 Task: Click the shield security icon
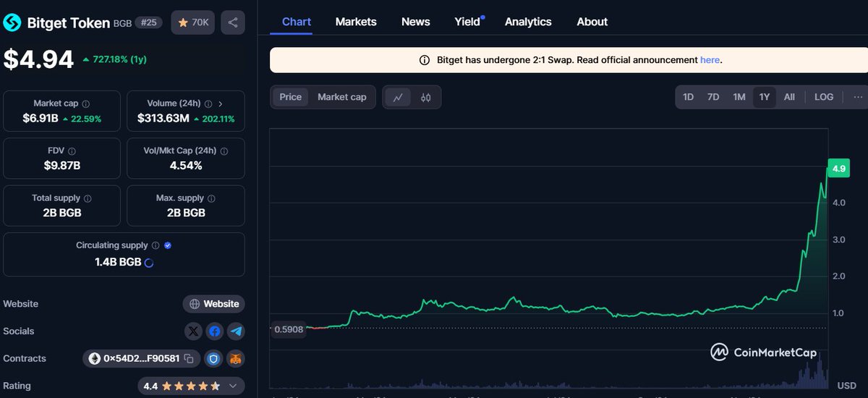tap(214, 358)
